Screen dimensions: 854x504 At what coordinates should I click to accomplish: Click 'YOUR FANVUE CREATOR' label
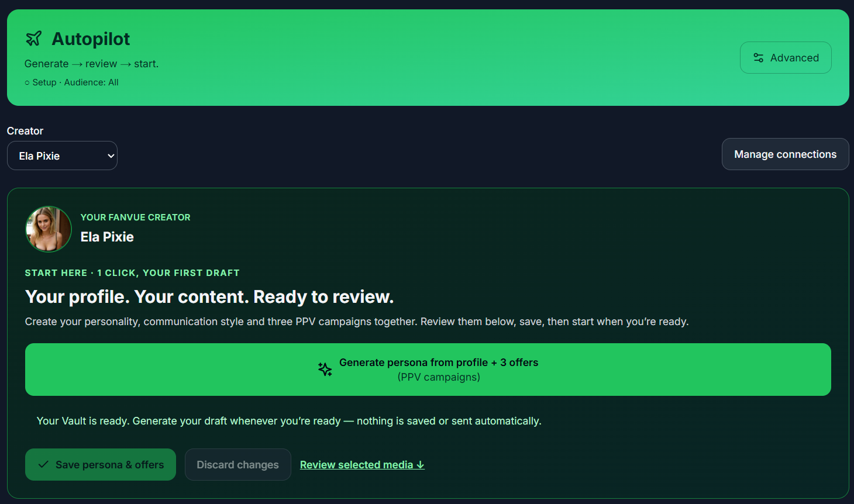point(136,218)
